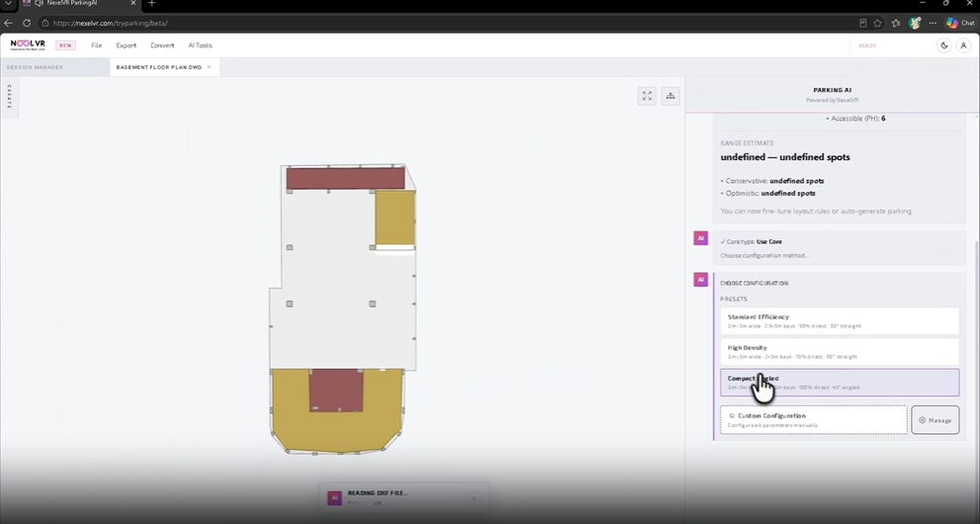Click the Reading DXF file progress bar
The width and height of the screenshot is (980, 524).
pos(364,503)
